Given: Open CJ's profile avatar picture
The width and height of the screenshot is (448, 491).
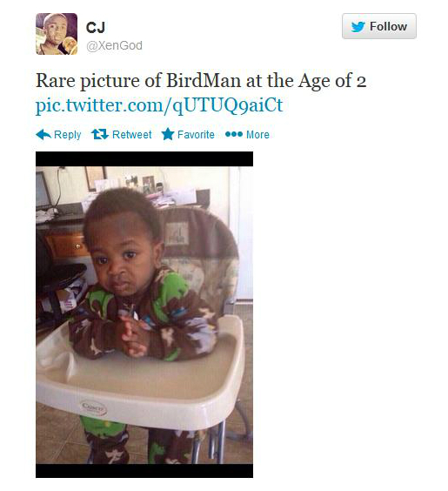Looking at the screenshot, I should [x=57, y=34].
